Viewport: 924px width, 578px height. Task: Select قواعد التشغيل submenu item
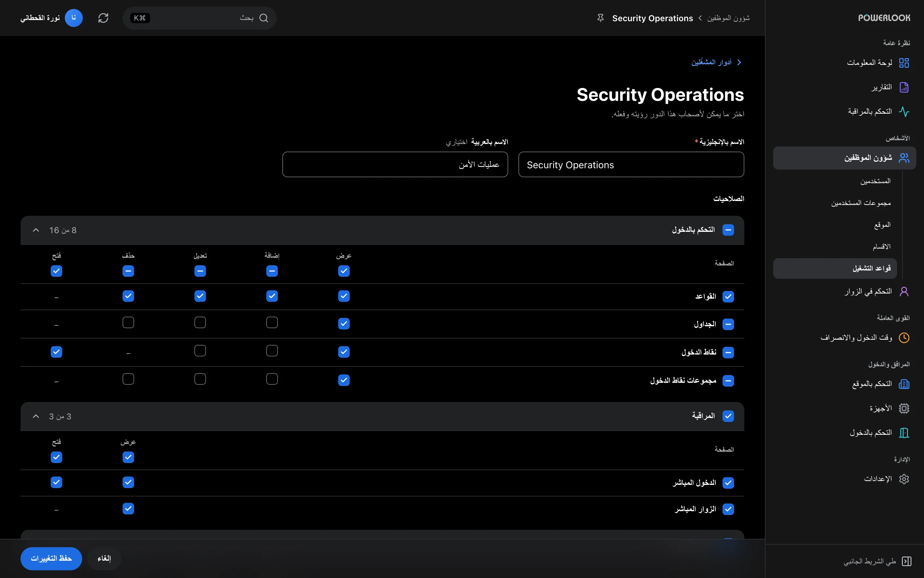(x=835, y=268)
